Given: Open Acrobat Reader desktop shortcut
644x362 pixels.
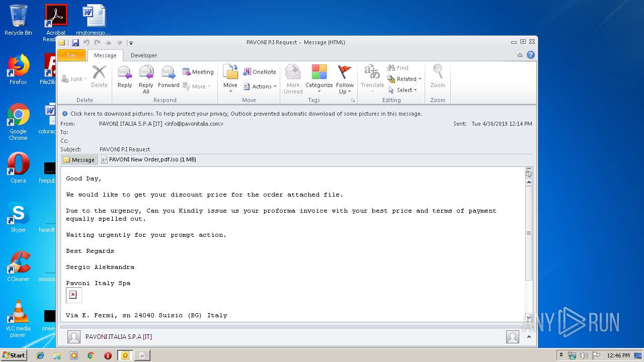Looking at the screenshot, I should [x=56, y=23].
